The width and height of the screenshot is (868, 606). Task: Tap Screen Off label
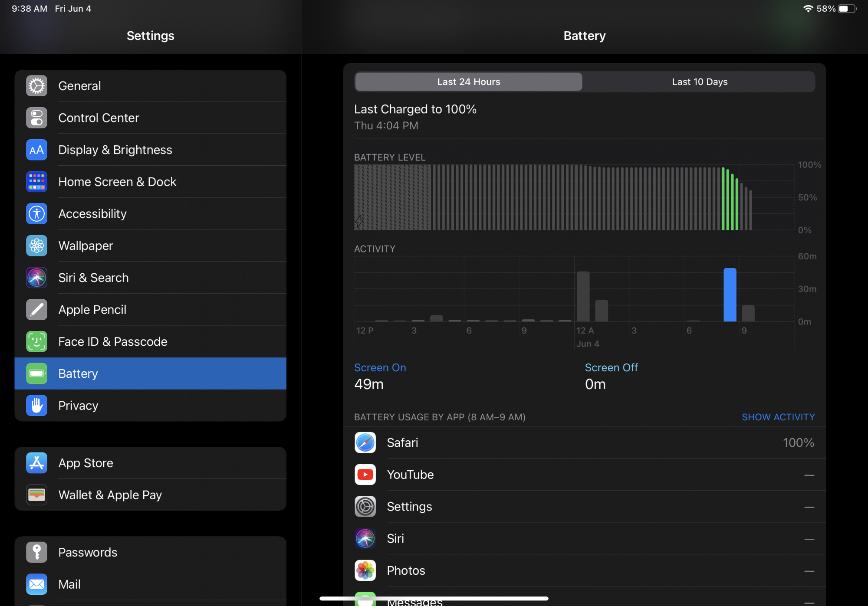coord(611,368)
